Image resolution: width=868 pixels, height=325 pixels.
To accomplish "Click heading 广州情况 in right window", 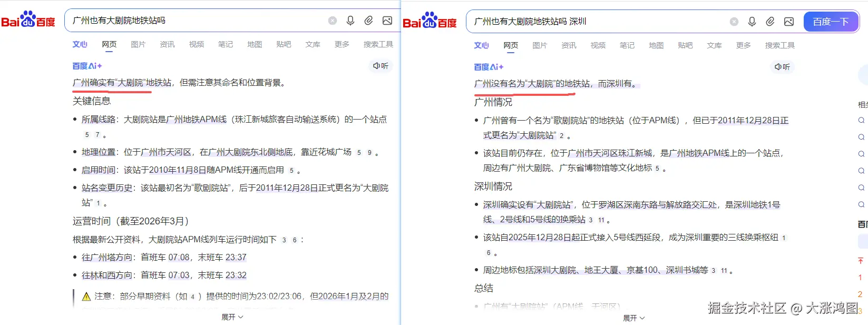I will [x=493, y=102].
